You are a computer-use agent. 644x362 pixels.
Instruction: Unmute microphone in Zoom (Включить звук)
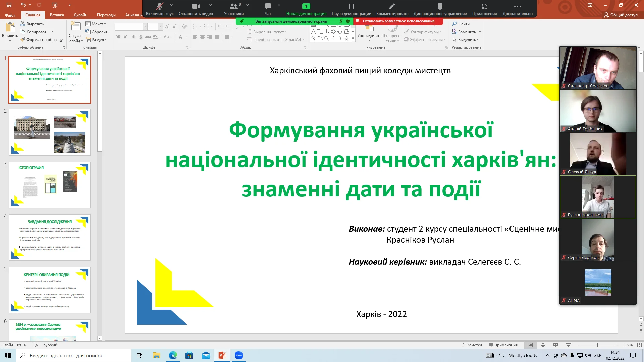coord(160,9)
